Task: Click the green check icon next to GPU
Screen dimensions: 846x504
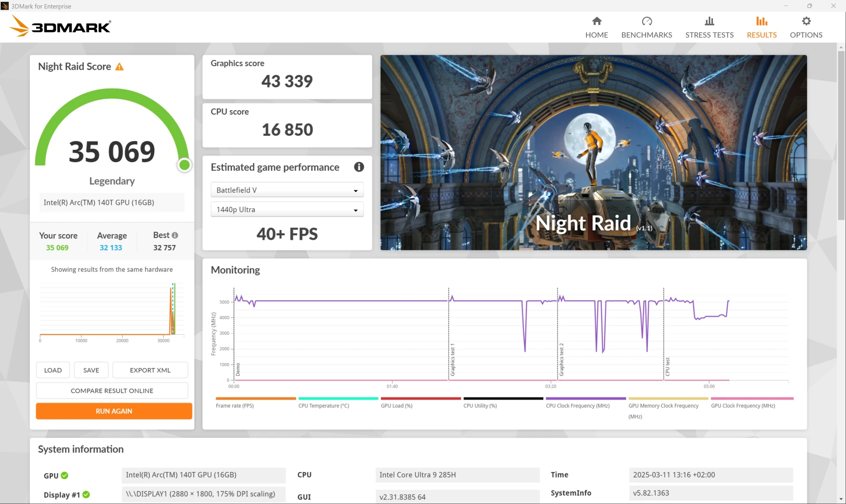Action: tap(64, 475)
